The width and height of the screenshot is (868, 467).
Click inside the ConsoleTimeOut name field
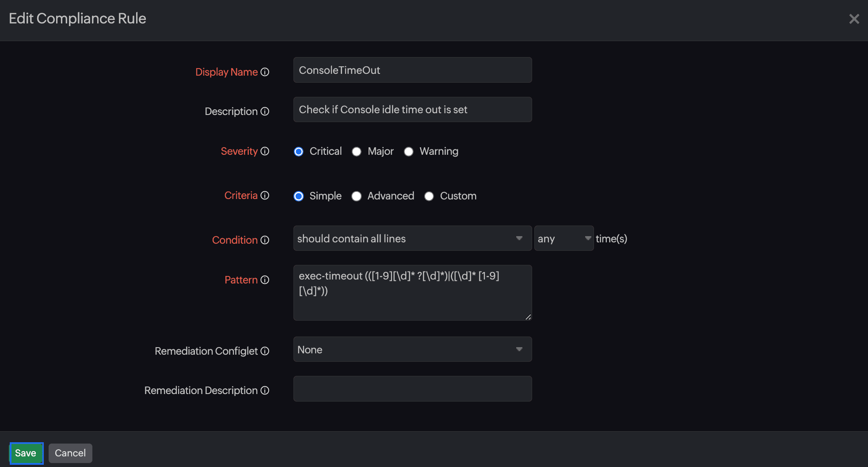(412, 70)
